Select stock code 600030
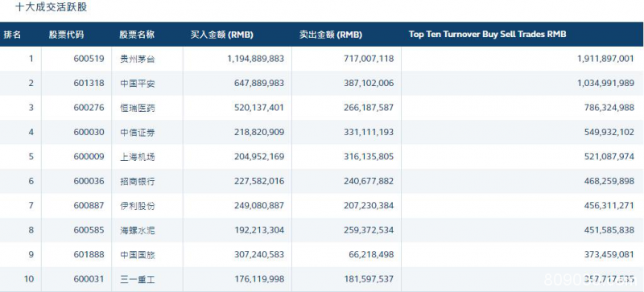 point(89,132)
